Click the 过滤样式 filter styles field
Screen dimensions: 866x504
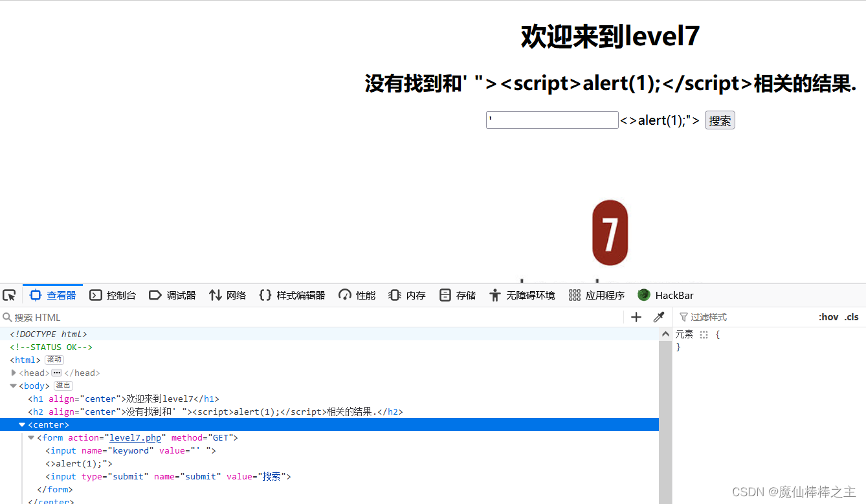click(x=743, y=317)
